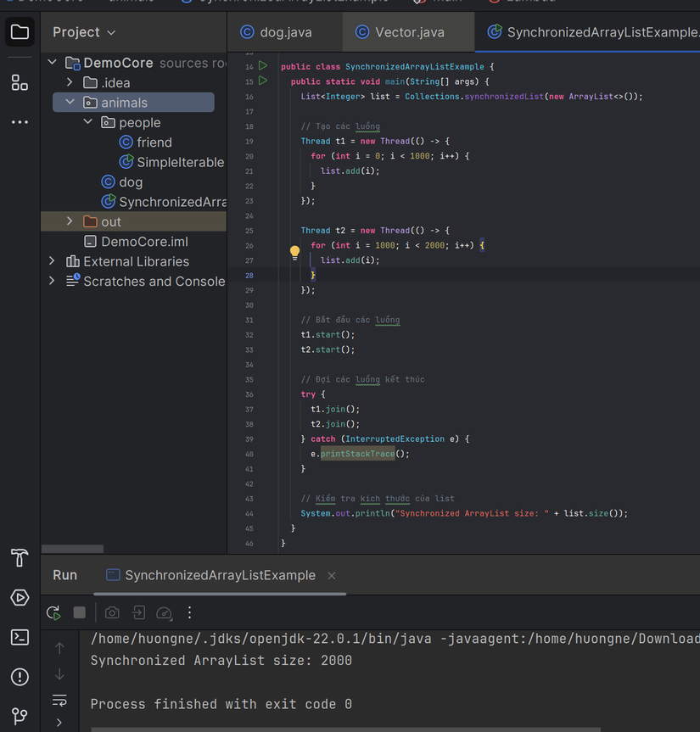This screenshot has height=732, width=700.
Task: Open the Build tool window with hammer icon
Action: click(x=20, y=558)
